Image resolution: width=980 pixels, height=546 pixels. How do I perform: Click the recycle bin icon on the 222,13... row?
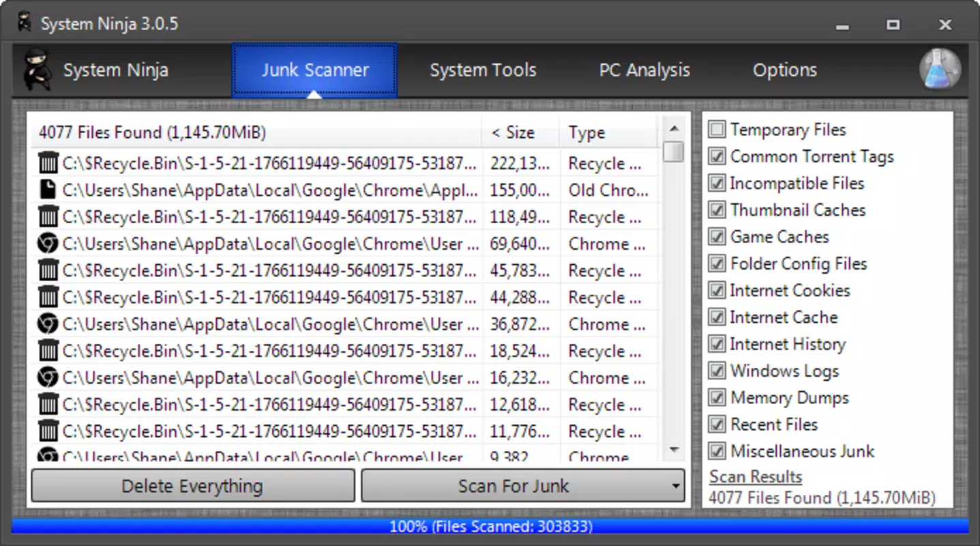coord(48,163)
